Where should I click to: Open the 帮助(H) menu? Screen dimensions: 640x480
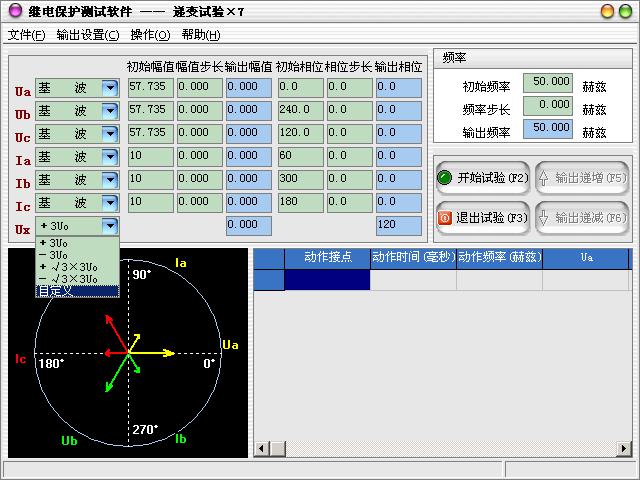(201, 34)
